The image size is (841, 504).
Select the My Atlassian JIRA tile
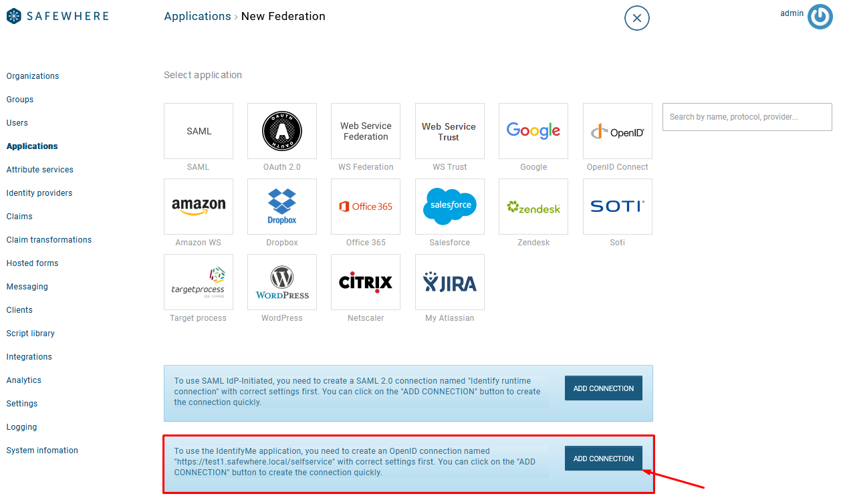(449, 282)
